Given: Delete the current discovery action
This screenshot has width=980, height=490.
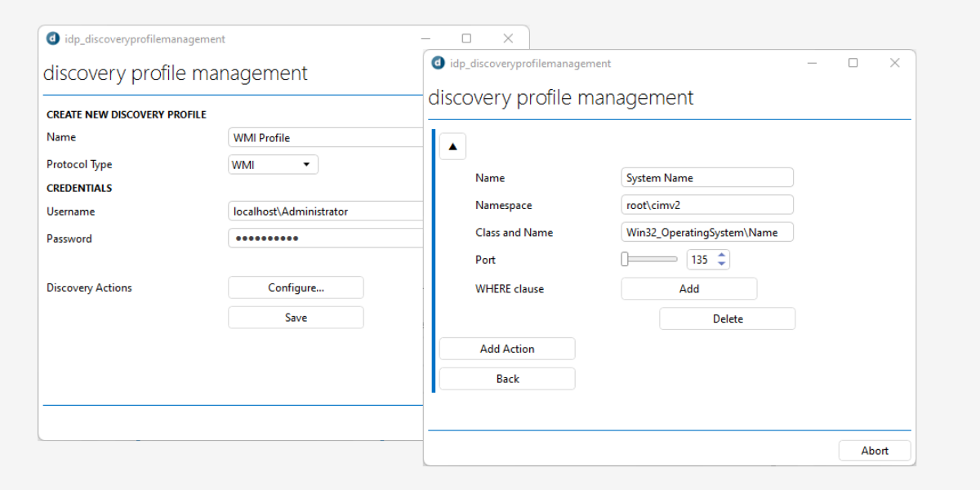Looking at the screenshot, I should [727, 318].
